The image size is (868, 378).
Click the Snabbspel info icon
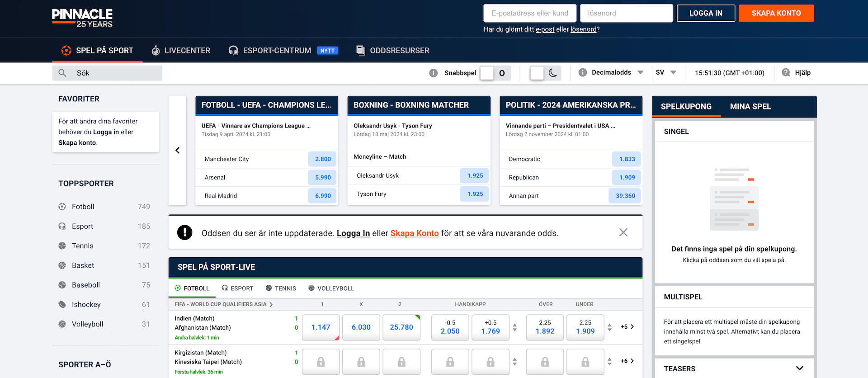point(433,73)
